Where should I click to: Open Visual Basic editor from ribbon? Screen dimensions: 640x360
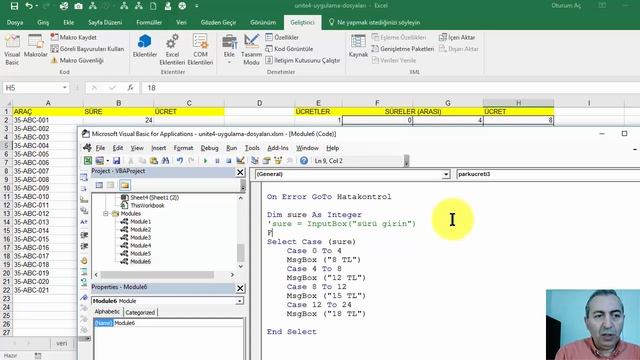click(x=12, y=49)
